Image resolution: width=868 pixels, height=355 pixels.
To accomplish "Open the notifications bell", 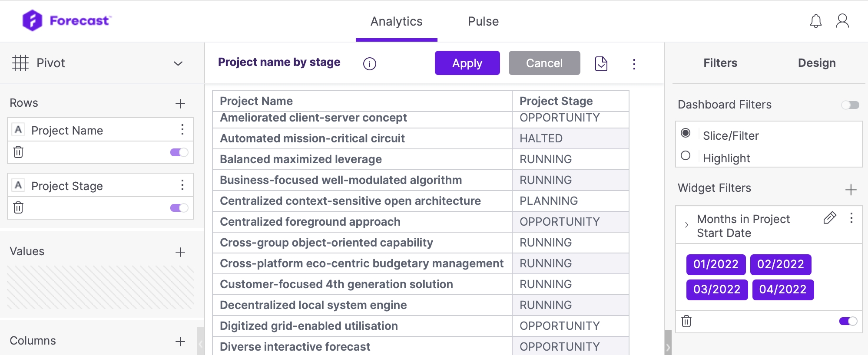I will 815,21.
